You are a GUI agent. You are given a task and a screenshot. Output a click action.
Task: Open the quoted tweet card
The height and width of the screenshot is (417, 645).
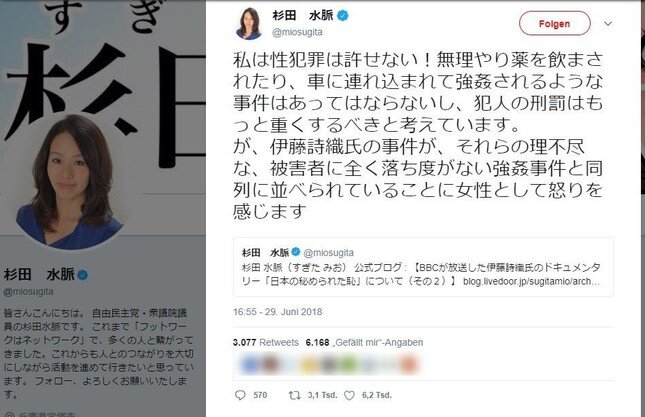(423, 267)
